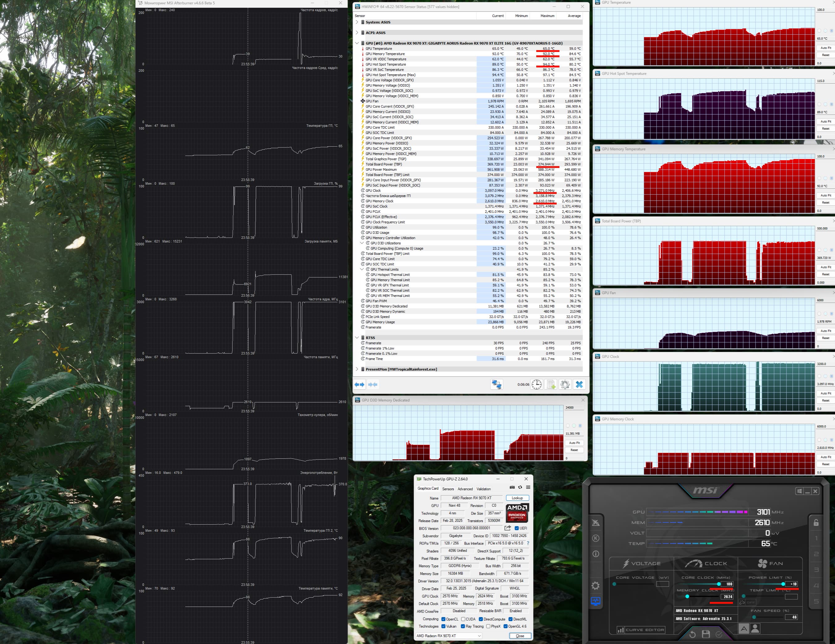This screenshot has height=644, width=835.
Task: Expand the System: ASUS sensor group
Action: [357, 22]
